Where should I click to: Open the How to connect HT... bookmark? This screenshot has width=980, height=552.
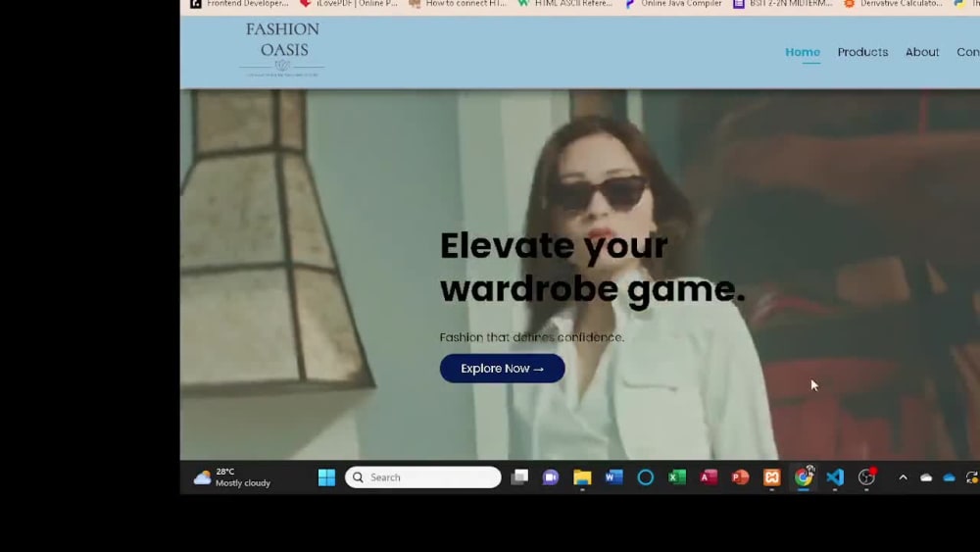458,4
